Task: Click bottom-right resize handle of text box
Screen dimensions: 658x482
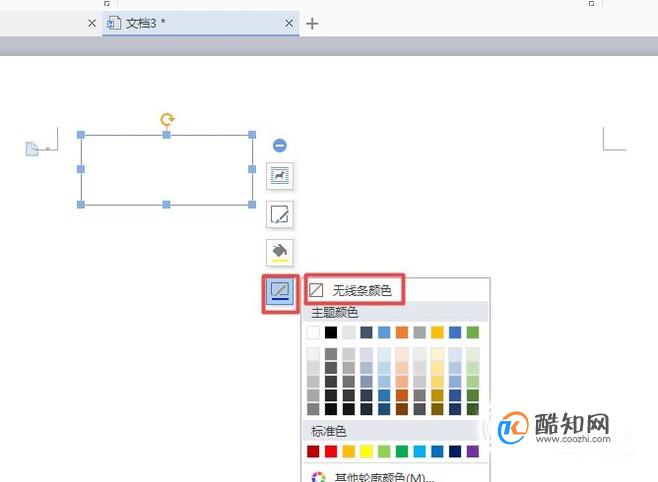Action: tap(252, 204)
